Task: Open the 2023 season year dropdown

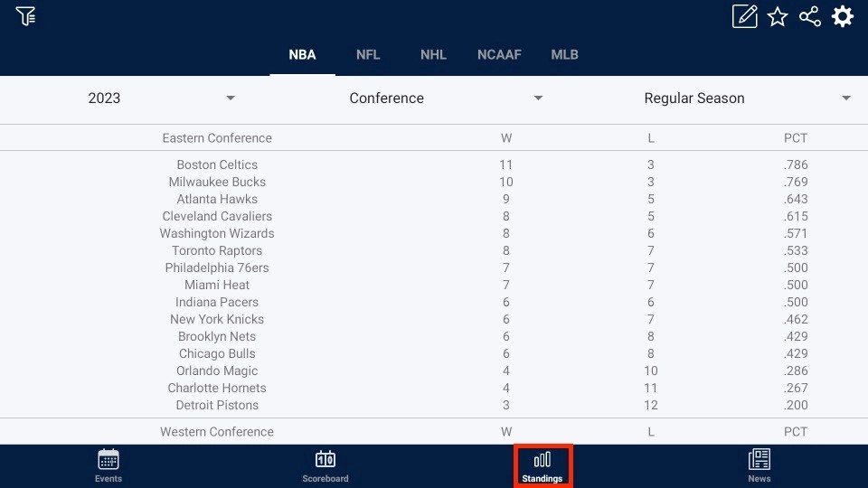Action: [x=161, y=98]
